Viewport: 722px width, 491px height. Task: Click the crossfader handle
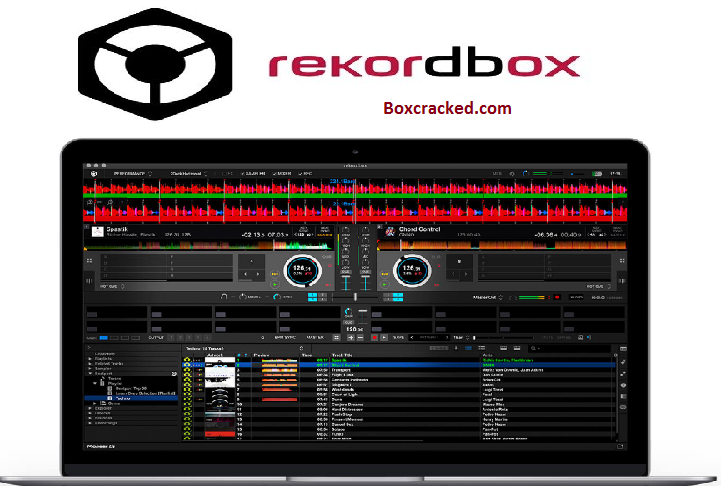355,297
